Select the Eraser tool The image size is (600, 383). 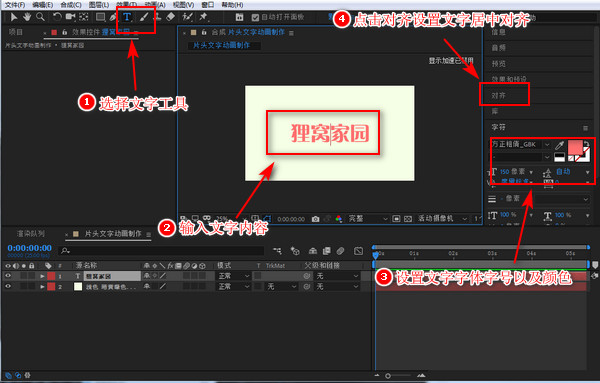[x=171, y=17]
